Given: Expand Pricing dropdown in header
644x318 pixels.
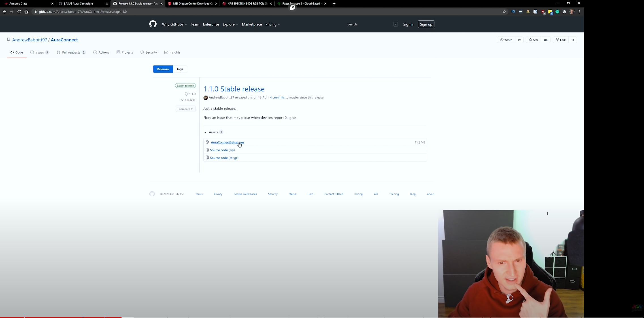Looking at the screenshot, I should pos(273,24).
